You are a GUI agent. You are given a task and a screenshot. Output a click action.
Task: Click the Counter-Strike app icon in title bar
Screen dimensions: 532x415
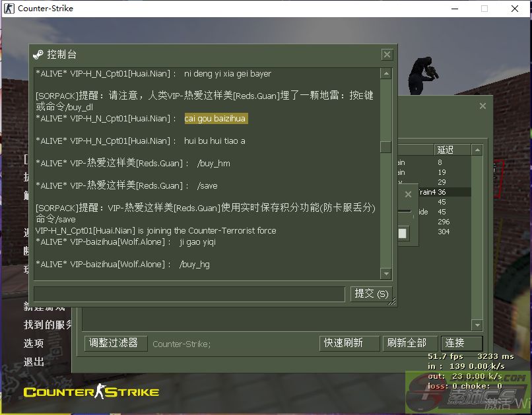click(9, 8)
